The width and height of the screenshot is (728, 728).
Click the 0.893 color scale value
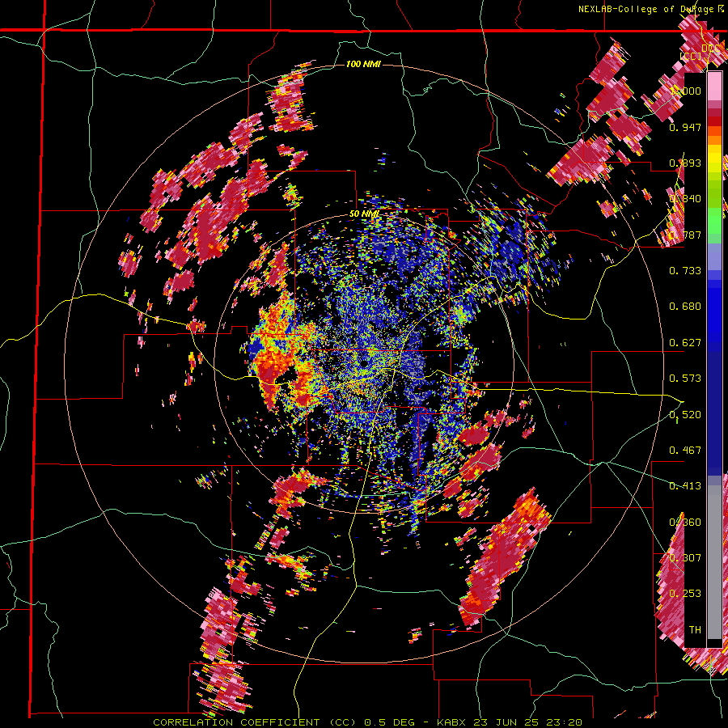click(685, 163)
